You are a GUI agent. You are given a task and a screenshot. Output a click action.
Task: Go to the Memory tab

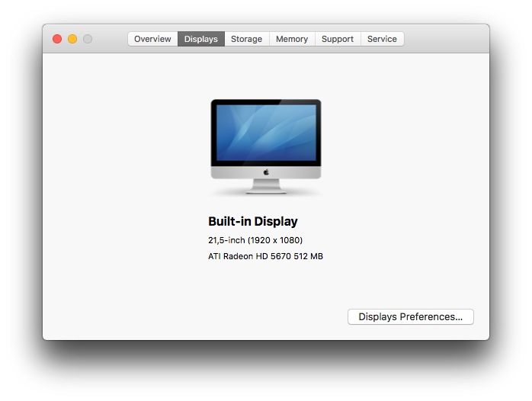coord(292,39)
